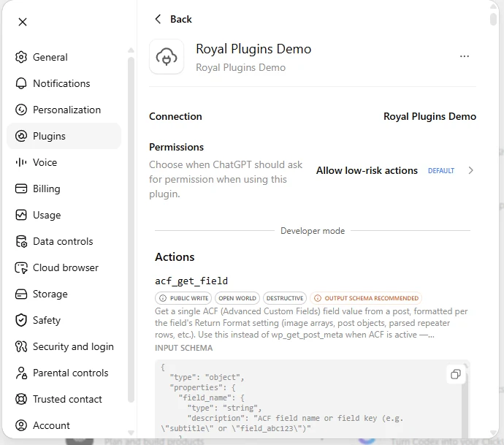Click the back arrow chevron icon
This screenshot has width=504, height=445.
click(158, 19)
